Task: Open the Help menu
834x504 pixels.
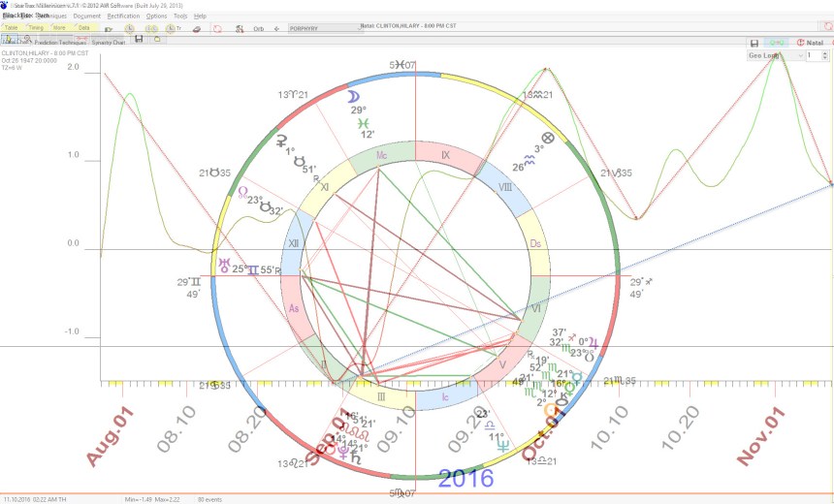Action: [200, 16]
